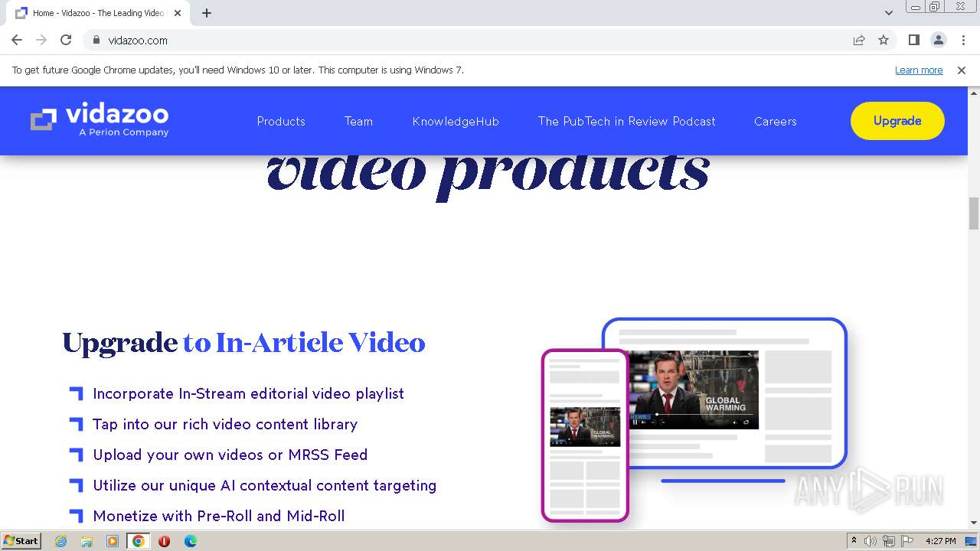
Task: Dismiss the Chrome update notice bar
Action: 962,70
